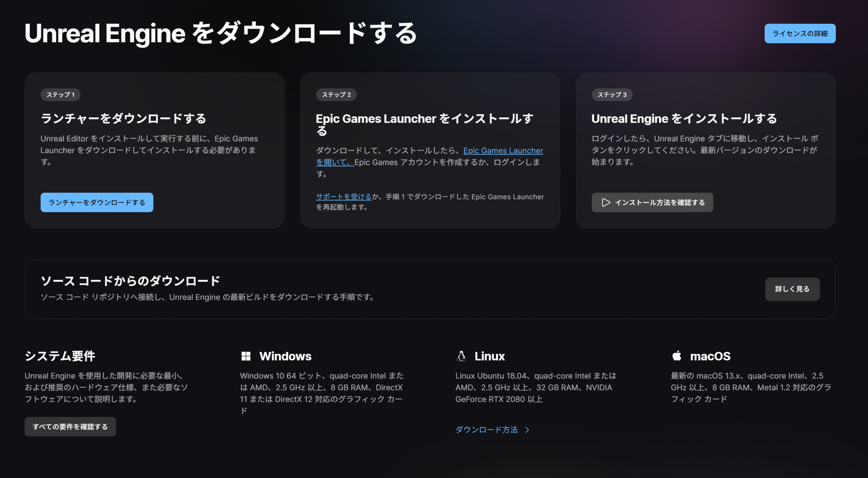Click the ステップ 2 badge
The height and width of the screenshot is (478, 868).
[x=336, y=95]
